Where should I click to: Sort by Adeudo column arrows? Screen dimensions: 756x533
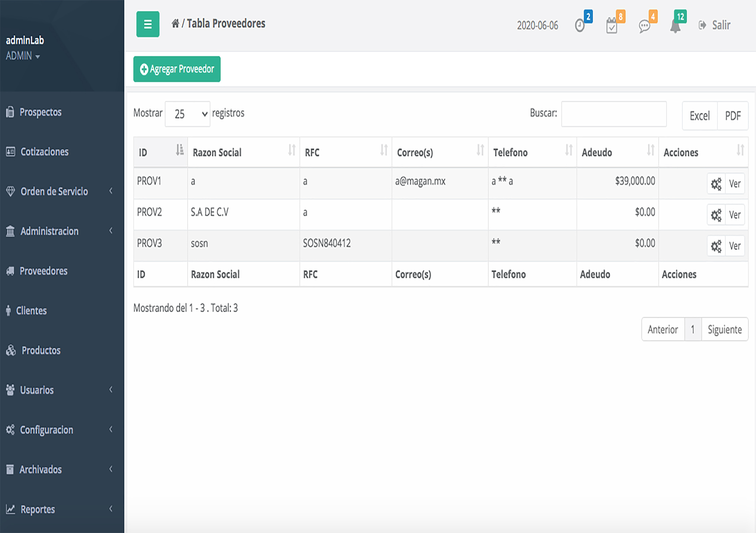[x=650, y=150]
